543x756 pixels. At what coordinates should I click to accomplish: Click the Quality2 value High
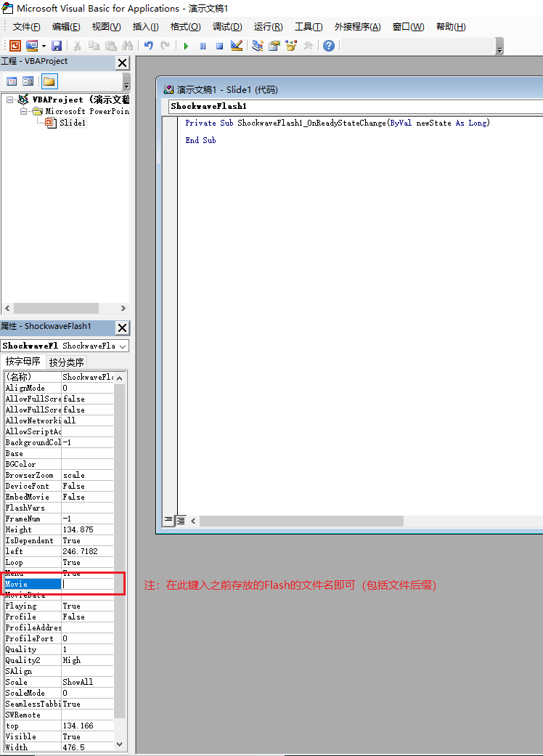pyautogui.click(x=87, y=660)
